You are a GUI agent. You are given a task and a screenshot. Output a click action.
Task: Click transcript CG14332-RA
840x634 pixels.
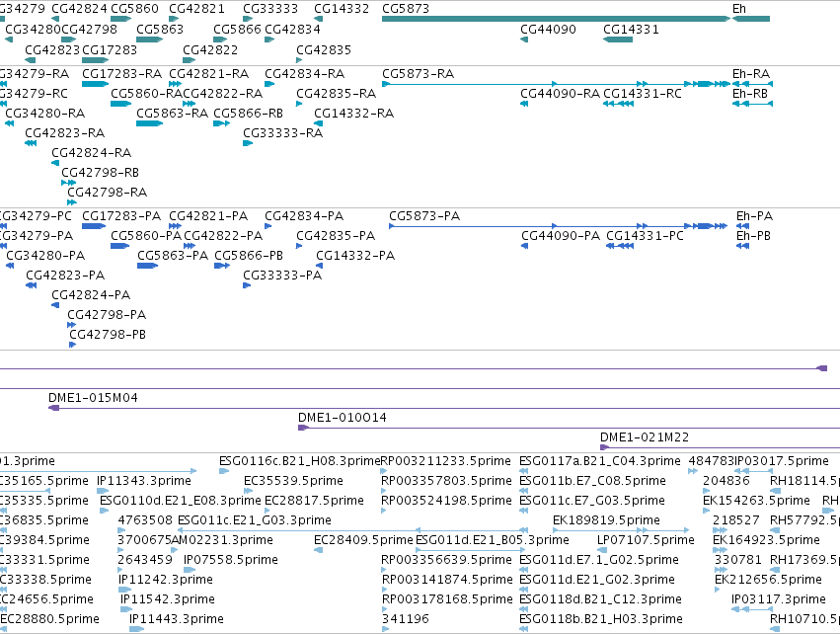tap(318, 123)
